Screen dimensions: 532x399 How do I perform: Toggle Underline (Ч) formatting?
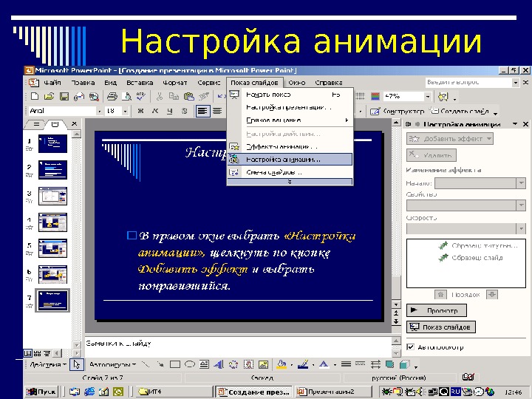(x=170, y=111)
